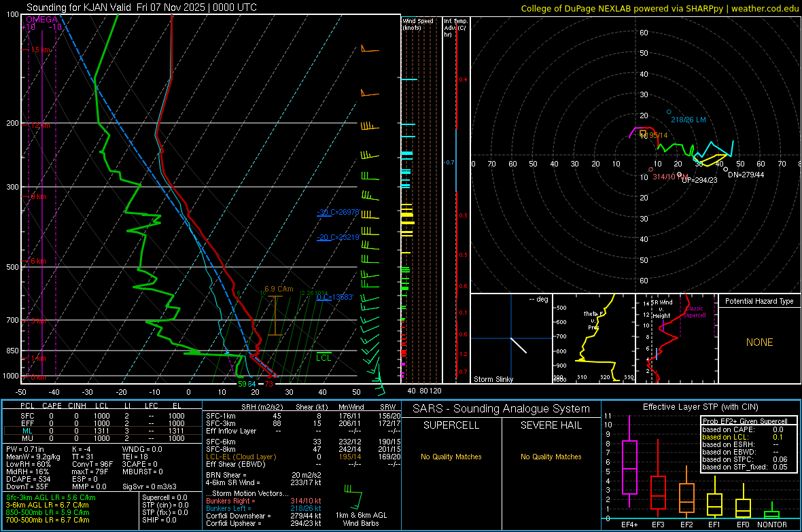The image size is (802, 532).
Task: Select the 'Storm Slinky' panel label
Action: (x=493, y=379)
